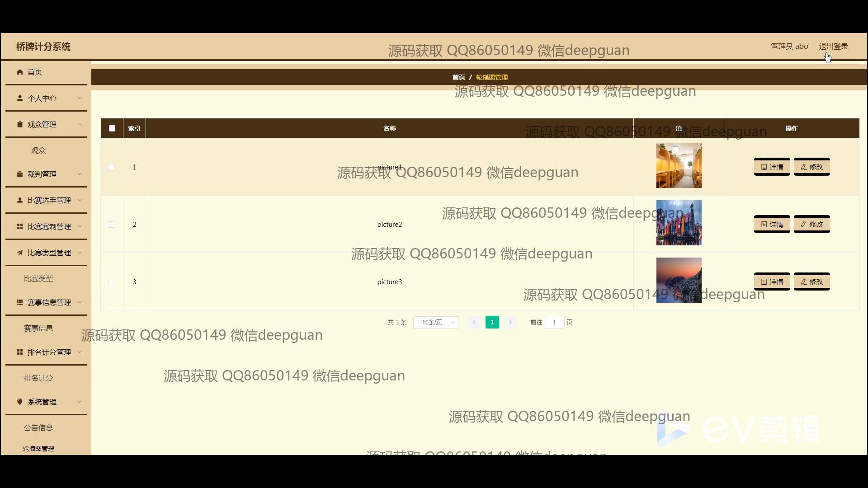Click the page number input field
The width and height of the screenshot is (868, 488).
point(554,322)
